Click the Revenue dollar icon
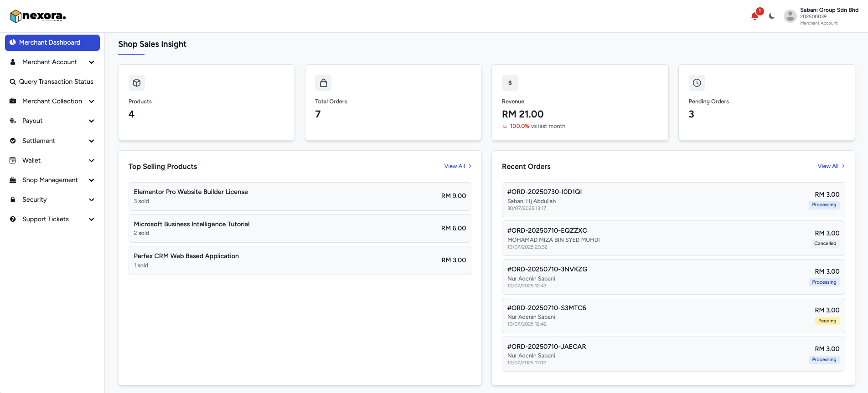This screenshot has width=868, height=393. click(x=510, y=83)
